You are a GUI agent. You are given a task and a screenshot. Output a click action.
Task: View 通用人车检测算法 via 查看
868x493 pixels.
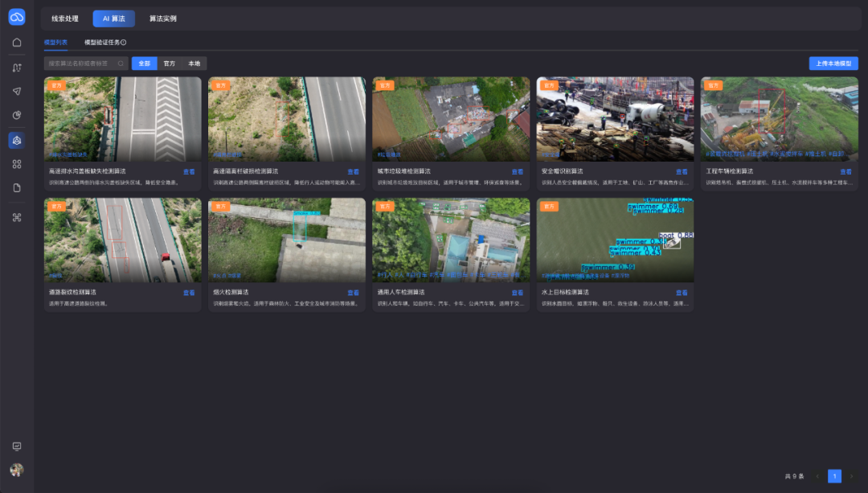tap(517, 293)
